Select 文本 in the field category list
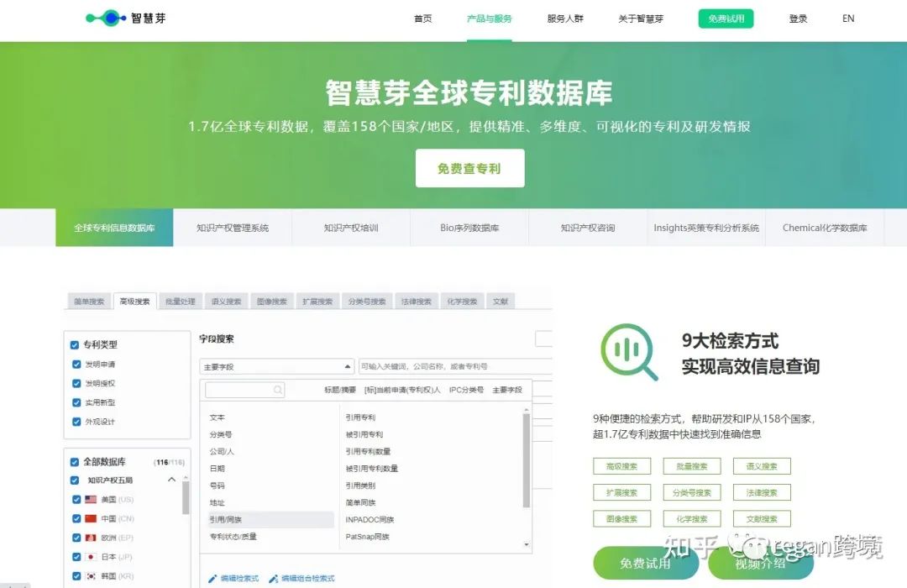 [x=217, y=417]
